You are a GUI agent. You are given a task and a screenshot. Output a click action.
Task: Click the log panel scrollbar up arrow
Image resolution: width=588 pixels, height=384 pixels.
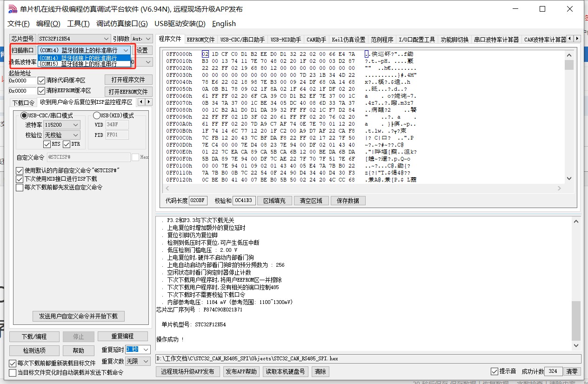click(576, 221)
